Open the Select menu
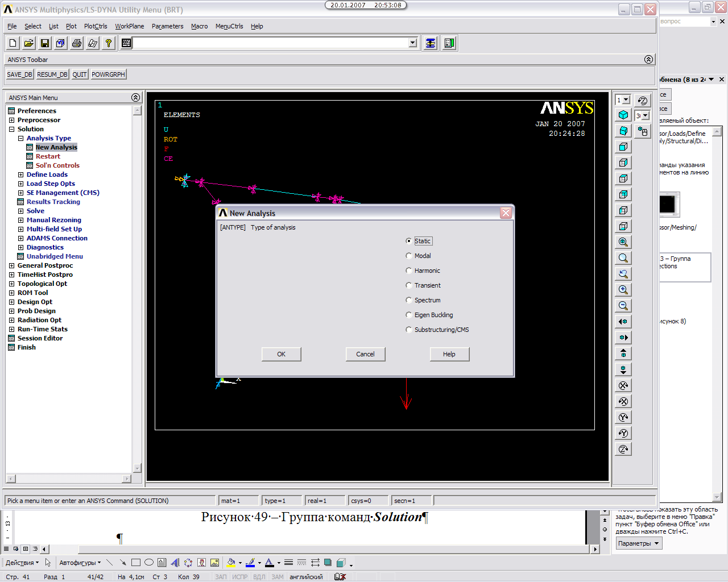Viewport: 728px width, 582px height. click(32, 26)
